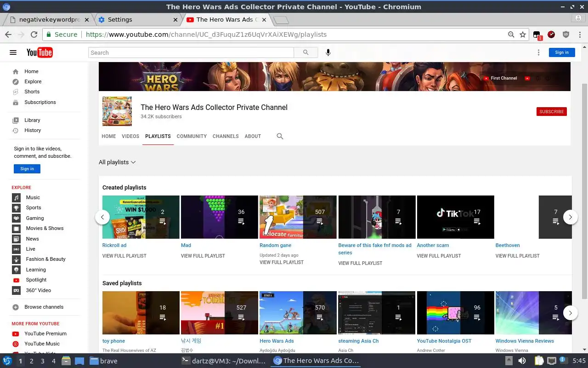Screen dimensions: 588x368
Task: Click the Beethoven playlist title
Action: pyautogui.click(x=508, y=245)
